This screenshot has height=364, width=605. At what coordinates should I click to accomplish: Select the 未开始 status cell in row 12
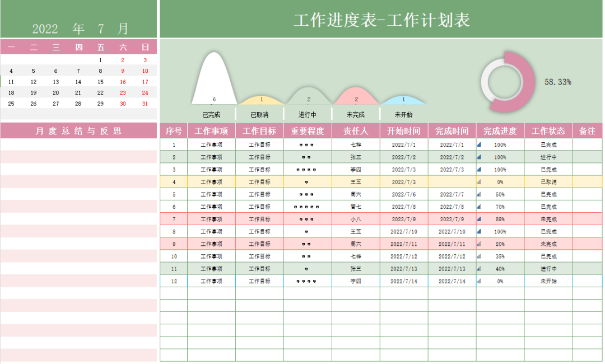click(548, 281)
